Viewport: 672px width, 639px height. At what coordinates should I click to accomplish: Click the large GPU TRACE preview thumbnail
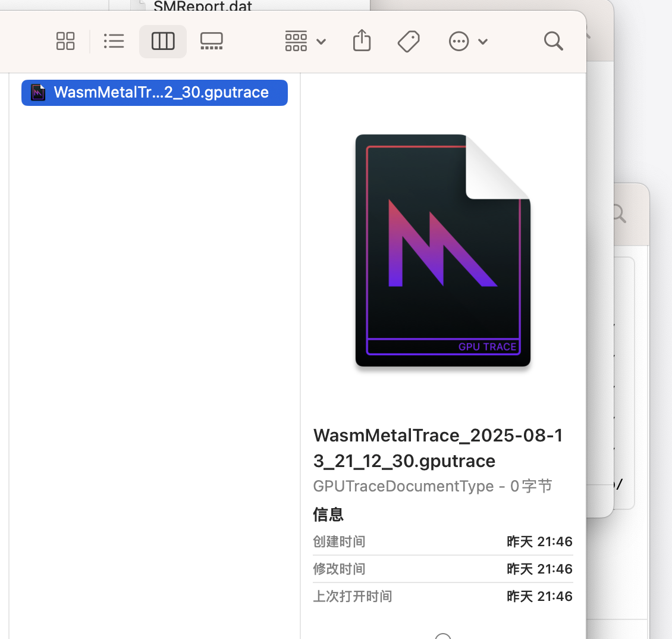(442, 250)
